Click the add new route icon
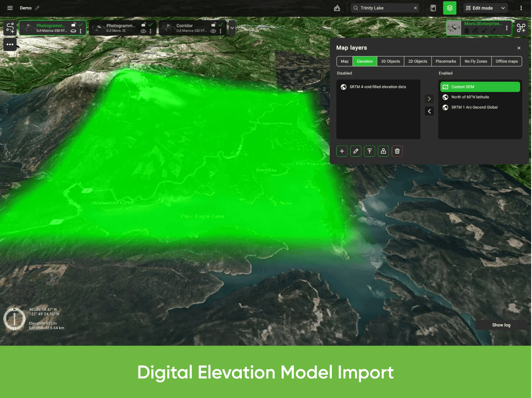 point(10,28)
